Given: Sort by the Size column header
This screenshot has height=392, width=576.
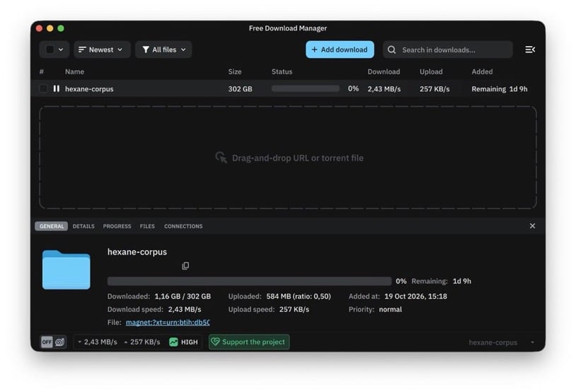Looking at the screenshot, I should click(x=235, y=71).
